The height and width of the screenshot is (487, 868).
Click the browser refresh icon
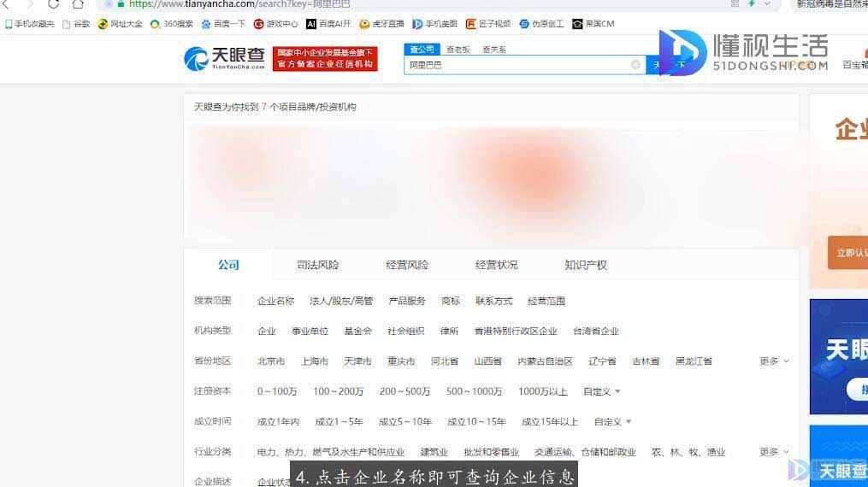53,4
